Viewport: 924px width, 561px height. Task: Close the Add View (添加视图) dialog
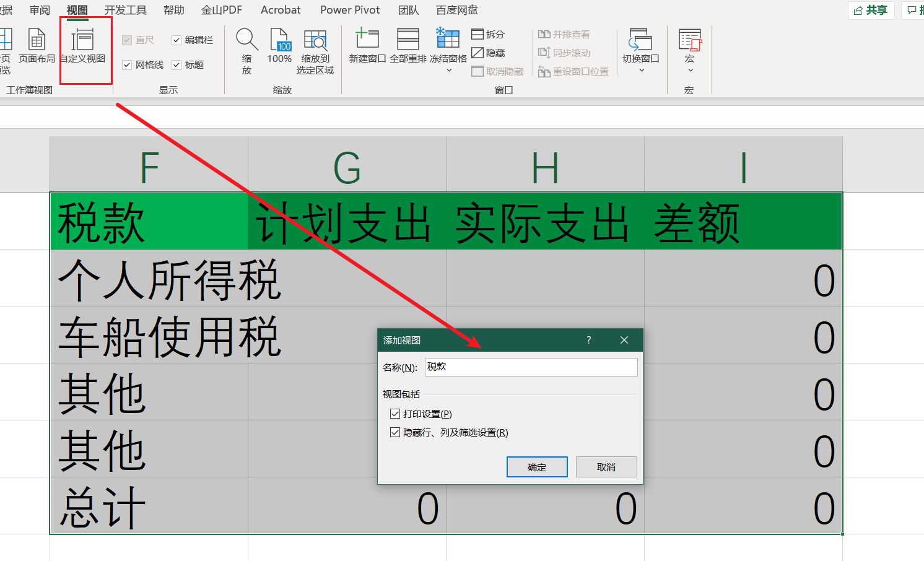[624, 340]
